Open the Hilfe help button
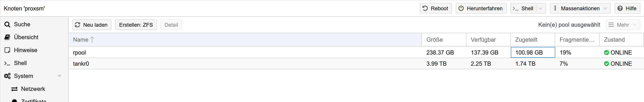 627,8
